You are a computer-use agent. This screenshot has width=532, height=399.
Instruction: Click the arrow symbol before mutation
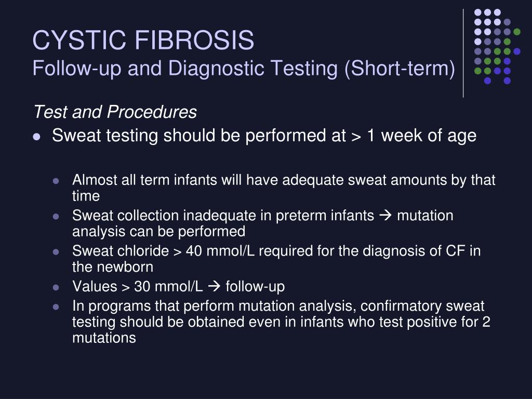385,215
